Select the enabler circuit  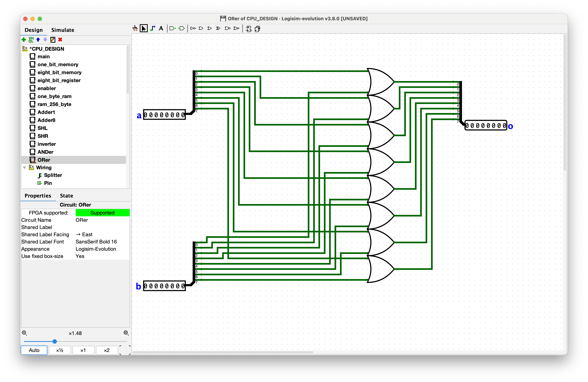click(47, 88)
